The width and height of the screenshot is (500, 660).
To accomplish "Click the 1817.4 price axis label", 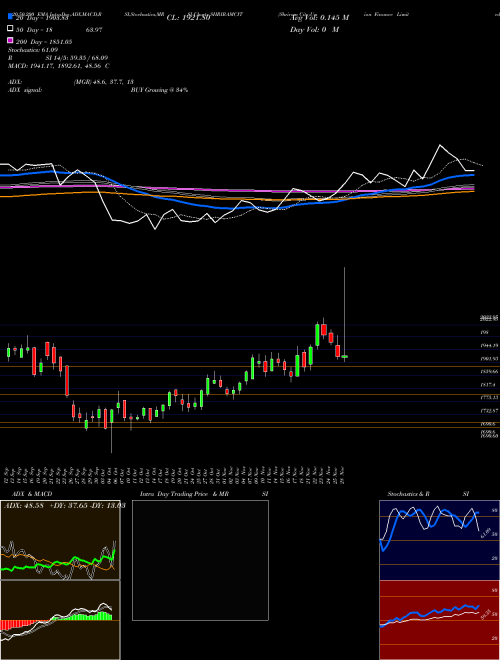I will [488, 385].
